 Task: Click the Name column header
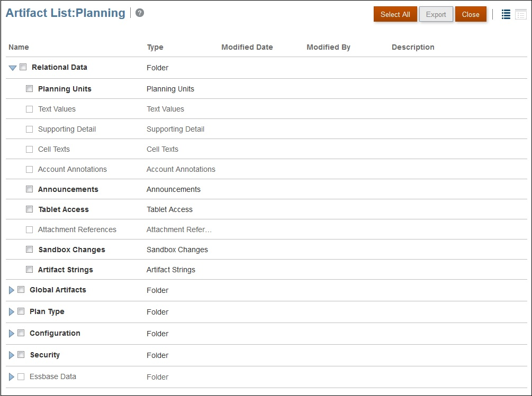[x=19, y=47]
